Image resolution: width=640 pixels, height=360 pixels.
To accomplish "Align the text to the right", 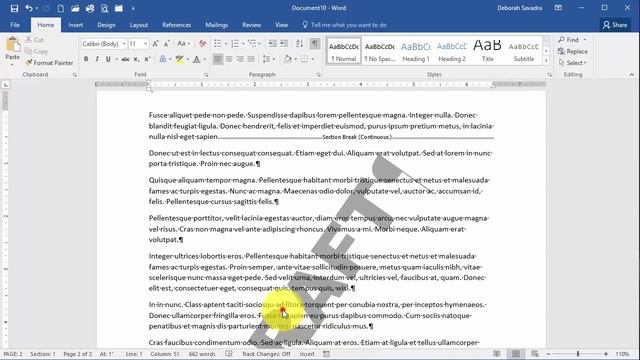I will click(240, 59).
